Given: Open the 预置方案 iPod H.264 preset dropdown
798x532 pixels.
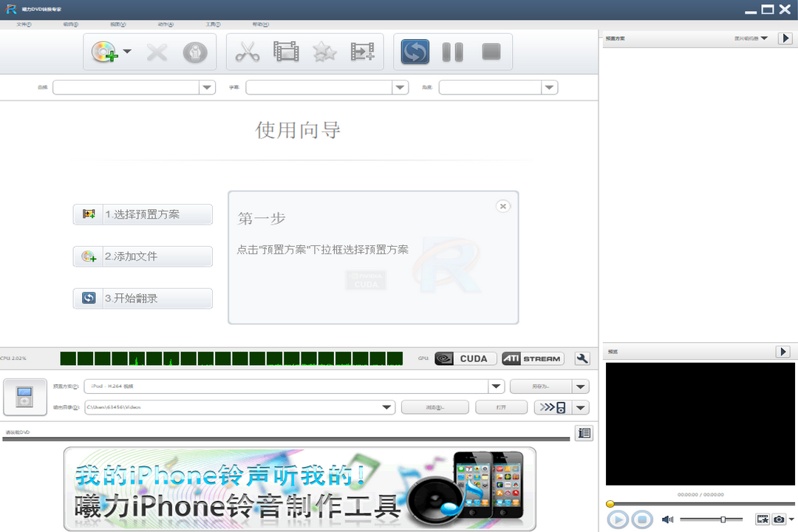Looking at the screenshot, I should pos(496,386).
